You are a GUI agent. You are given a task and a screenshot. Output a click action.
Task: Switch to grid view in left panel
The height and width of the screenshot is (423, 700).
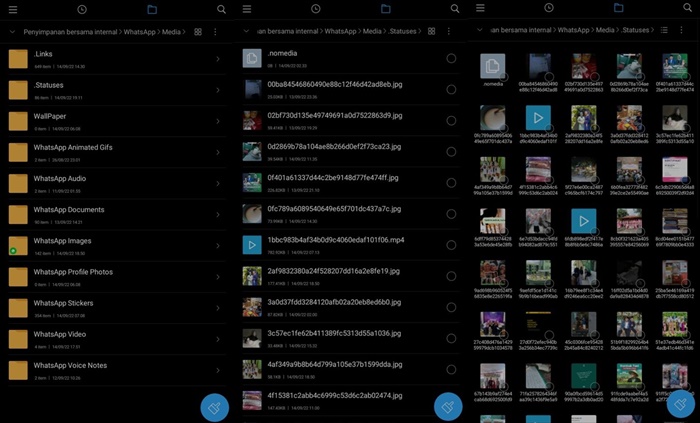198,32
